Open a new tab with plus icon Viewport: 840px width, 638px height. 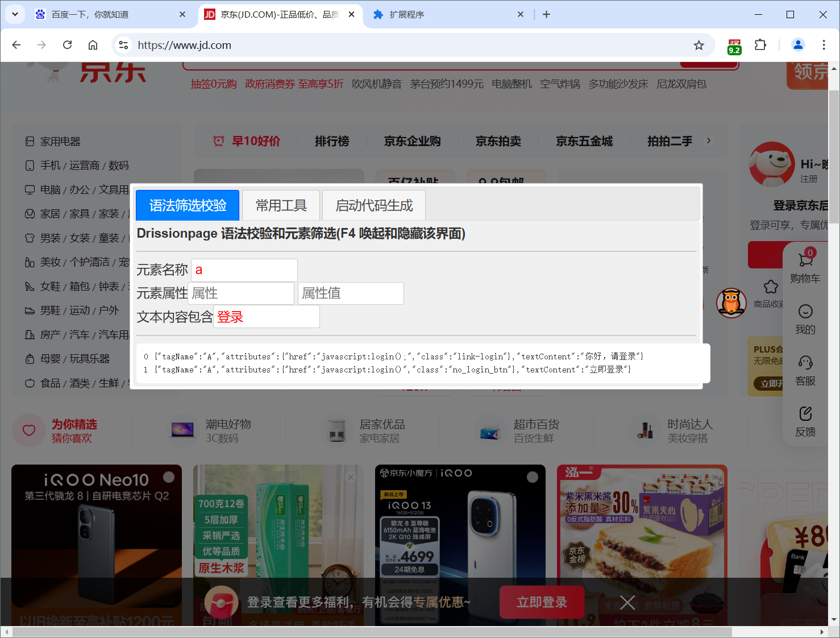pyautogui.click(x=546, y=14)
